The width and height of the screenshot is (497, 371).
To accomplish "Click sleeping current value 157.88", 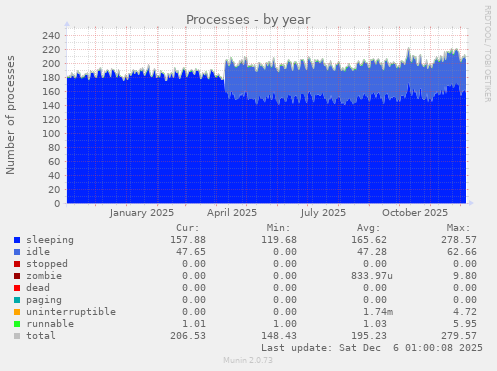I will 188,240.
